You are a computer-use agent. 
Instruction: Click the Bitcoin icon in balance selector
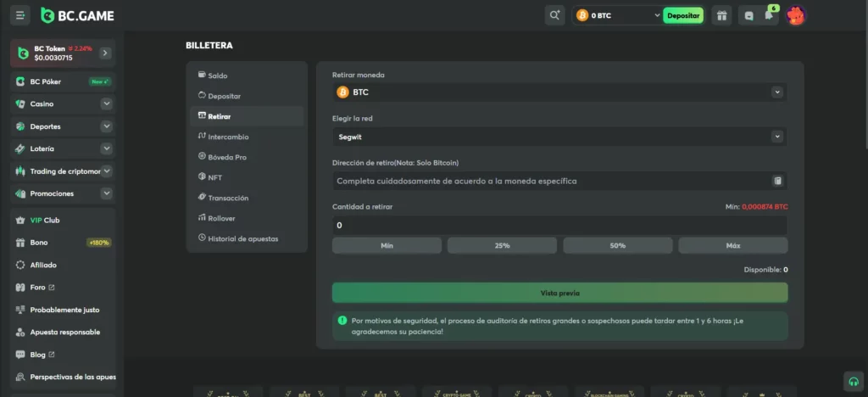(581, 15)
